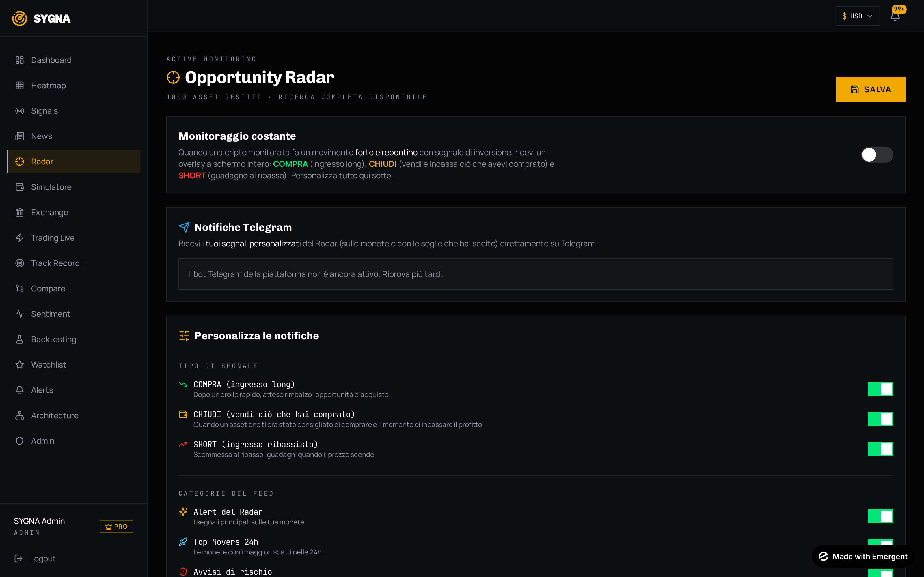Enable the Monitoraggio costante switch
Viewport: 924px width, 577px height.
877,155
